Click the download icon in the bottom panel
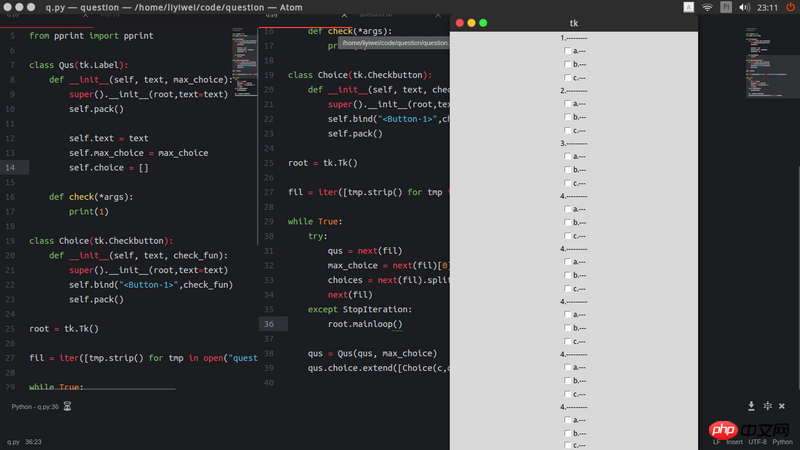The width and height of the screenshot is (800, 450). pyautogui.click(x=751, y=406)
